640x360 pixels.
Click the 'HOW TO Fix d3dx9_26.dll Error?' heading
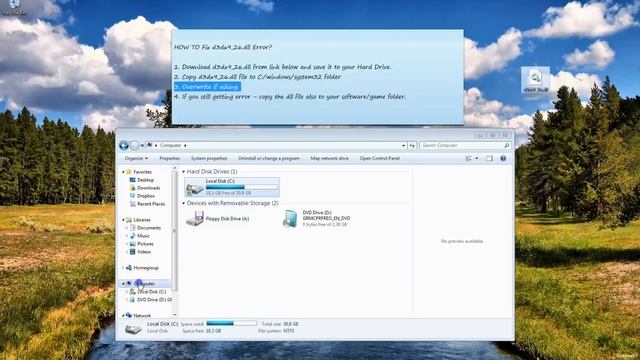tap(223, 47)
